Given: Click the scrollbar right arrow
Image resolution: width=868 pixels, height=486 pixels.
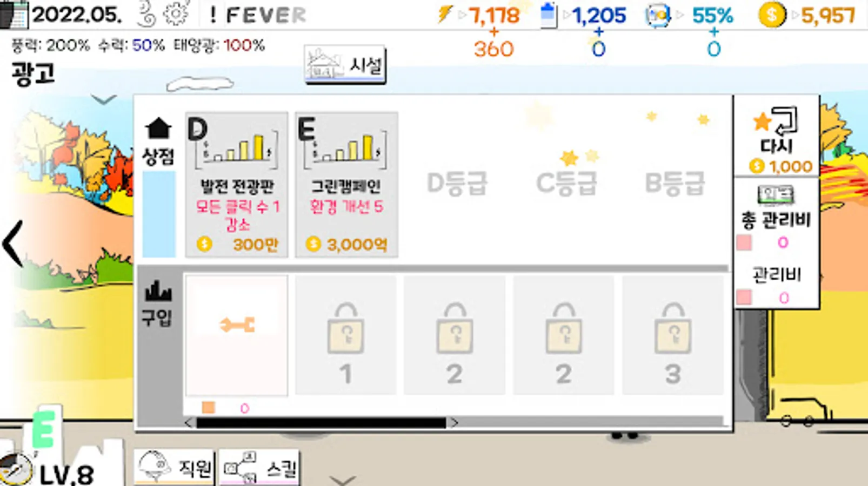Looking at the screenshot, I should (455, 423).
